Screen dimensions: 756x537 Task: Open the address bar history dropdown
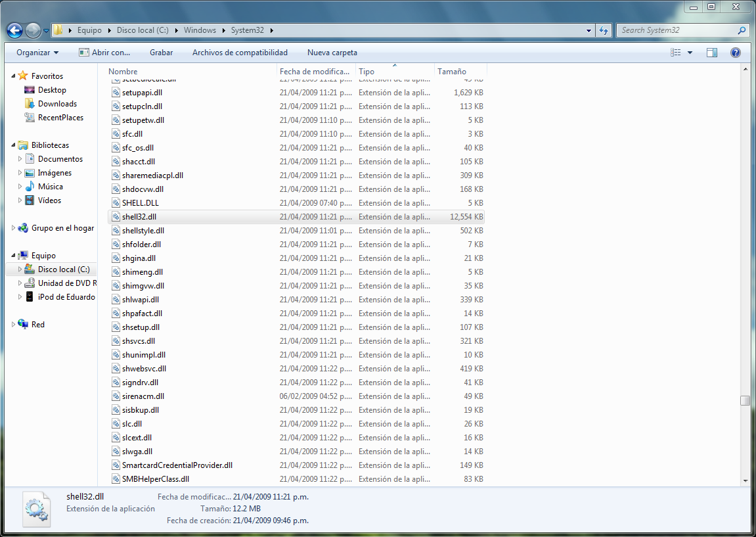(589, 30)
